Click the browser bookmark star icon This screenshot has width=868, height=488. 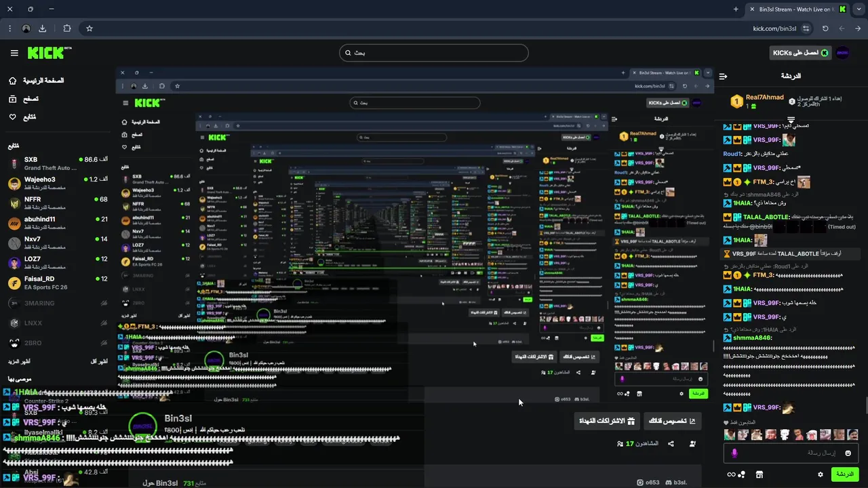[89, 28]
